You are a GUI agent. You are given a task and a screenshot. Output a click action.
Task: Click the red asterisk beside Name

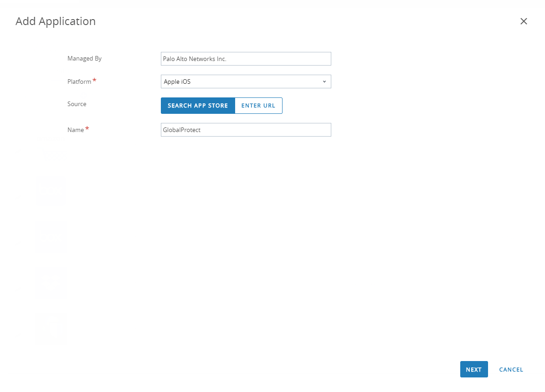pos(87,129)
